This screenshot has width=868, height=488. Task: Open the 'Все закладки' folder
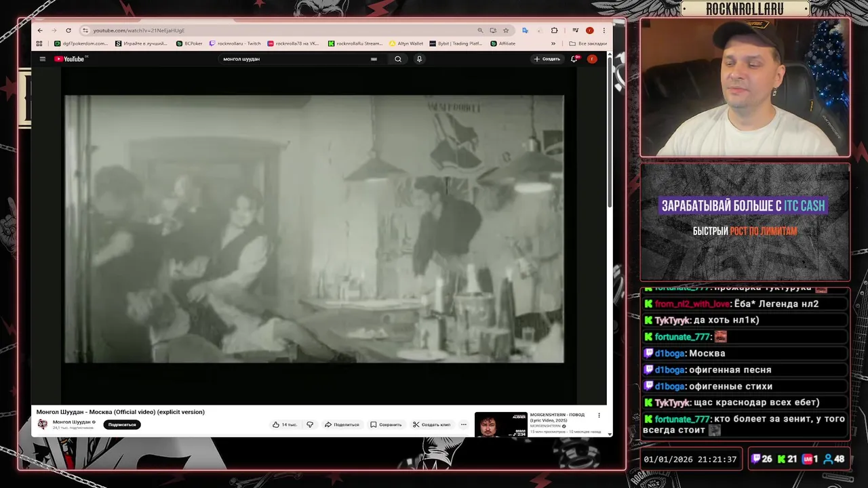[588, 43]
